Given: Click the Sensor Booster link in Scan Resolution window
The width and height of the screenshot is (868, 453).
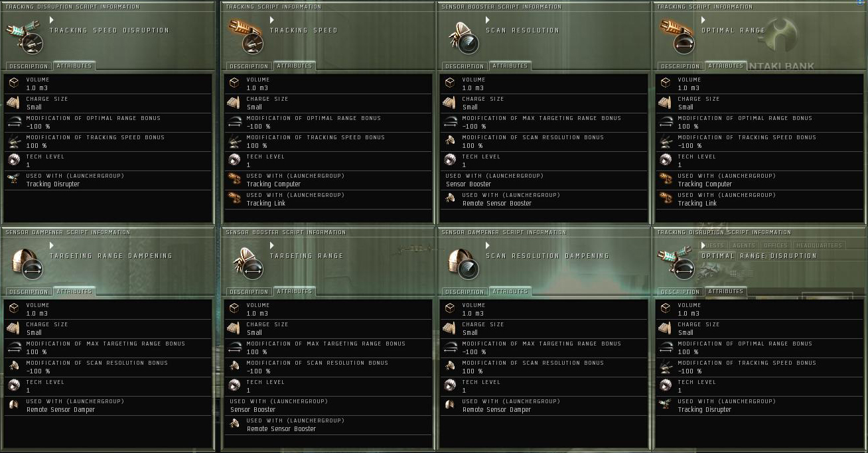Looking at the screenshot, I should pyautogui.click(x=469, y=184).
